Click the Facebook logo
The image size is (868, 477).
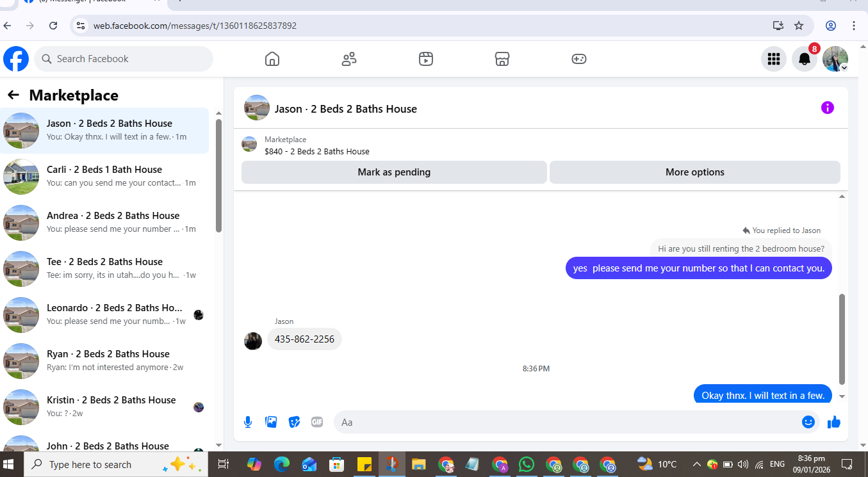16,59
